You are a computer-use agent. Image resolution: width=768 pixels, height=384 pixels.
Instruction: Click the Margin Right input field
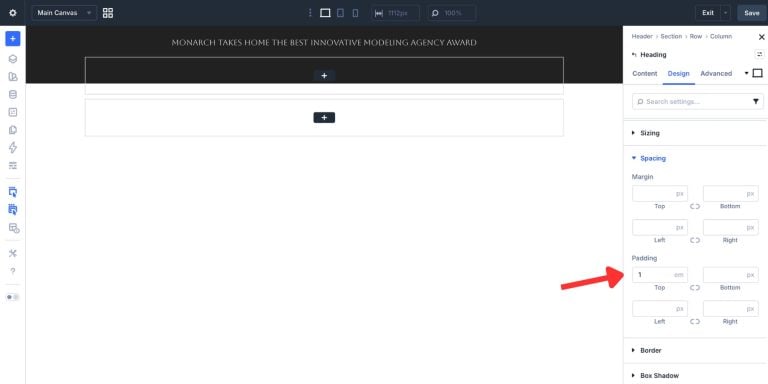[730, 227]
